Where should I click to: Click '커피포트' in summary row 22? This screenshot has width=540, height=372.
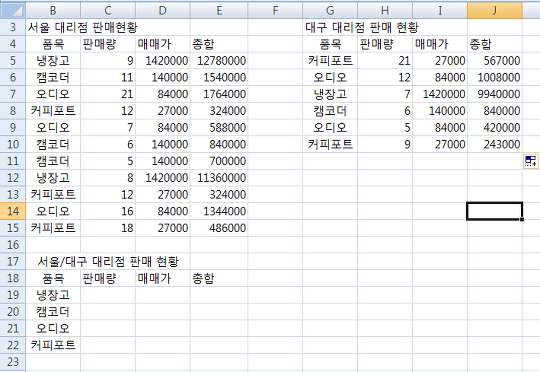point(53,345)
